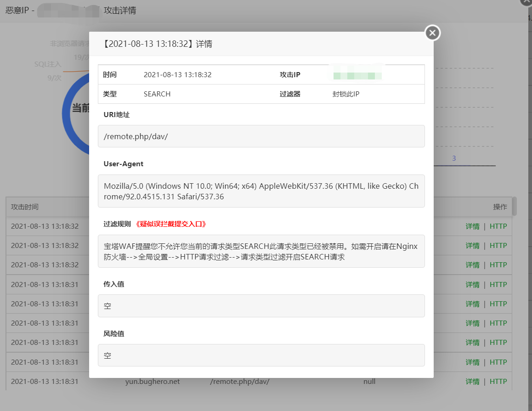Click the attack table's vertical scrollbar
The height and width of the screenshot is (411, 532).
514,207
